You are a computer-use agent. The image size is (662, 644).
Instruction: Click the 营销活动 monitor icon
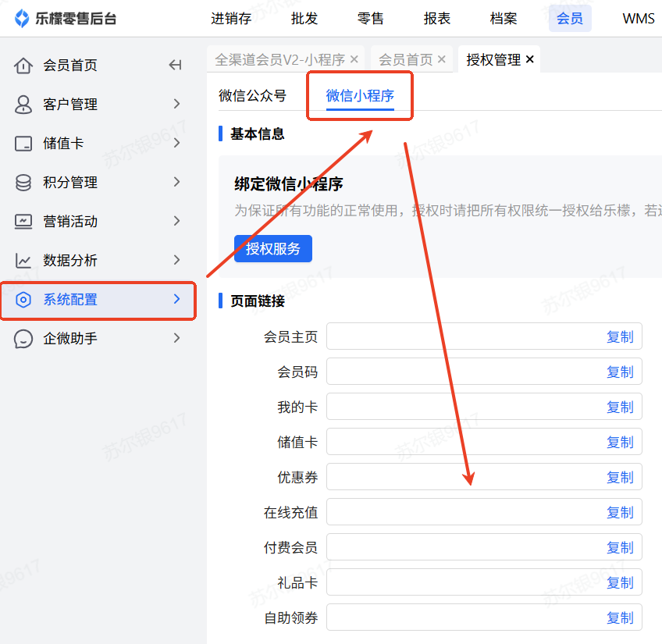tap(23, 221)
